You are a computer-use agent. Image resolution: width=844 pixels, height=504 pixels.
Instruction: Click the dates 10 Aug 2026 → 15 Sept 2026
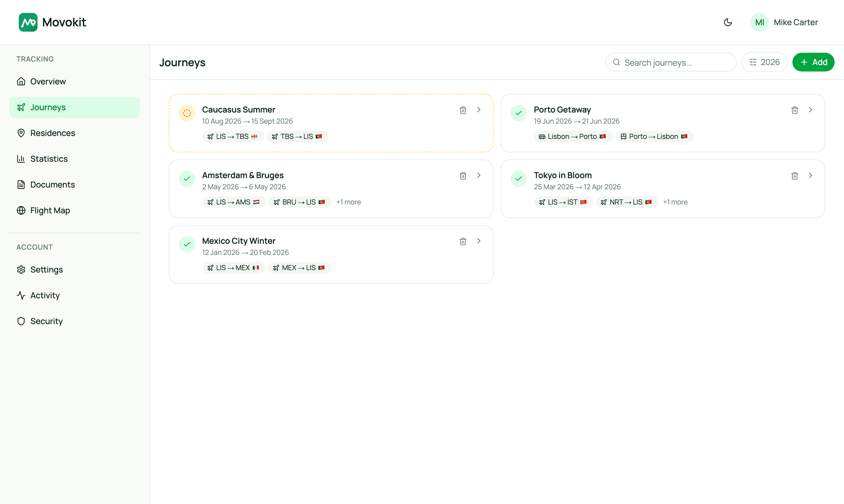[247, 121]
